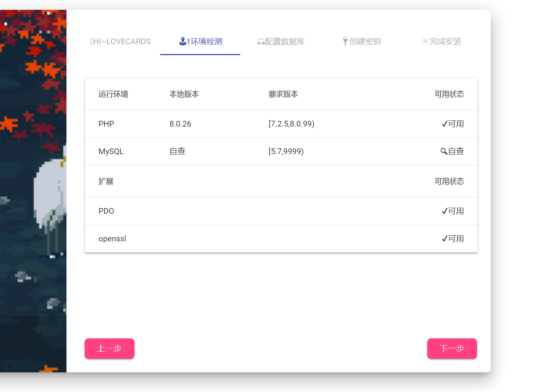539x392 pixels.
Task: Click the PHP required version range
Action: [x=291, y=124]
